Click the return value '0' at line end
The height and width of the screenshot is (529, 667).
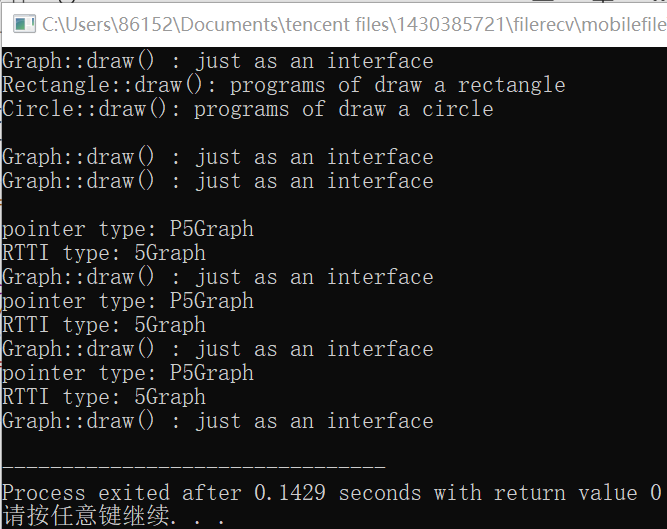[656, 492]
